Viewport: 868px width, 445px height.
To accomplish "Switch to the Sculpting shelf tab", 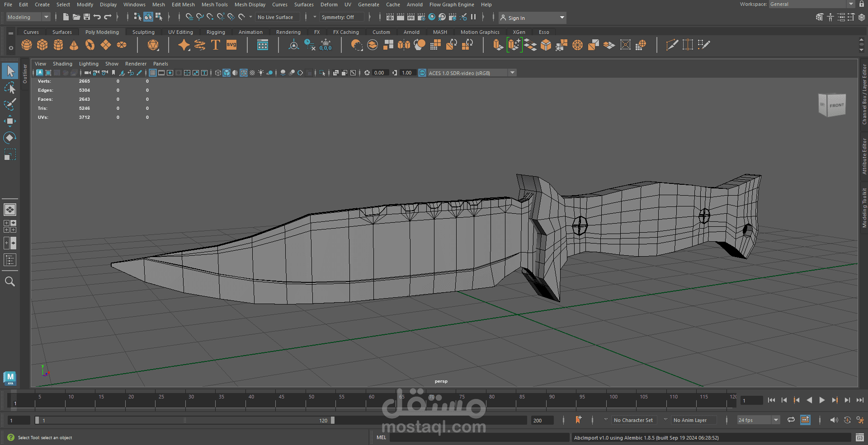I will click(143, 32).
